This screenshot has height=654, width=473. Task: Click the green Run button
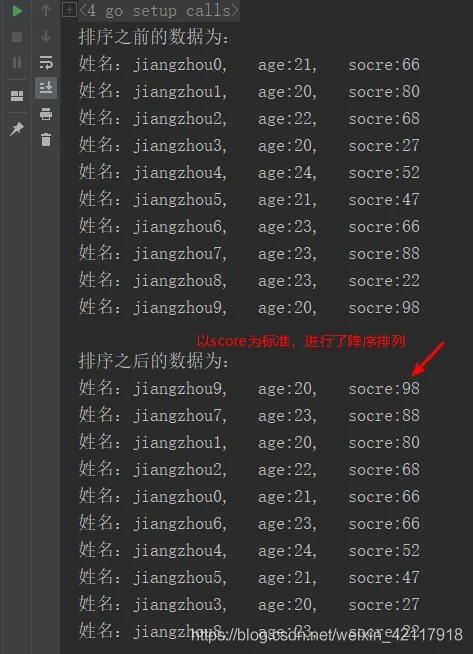click(x=17, y=11)
